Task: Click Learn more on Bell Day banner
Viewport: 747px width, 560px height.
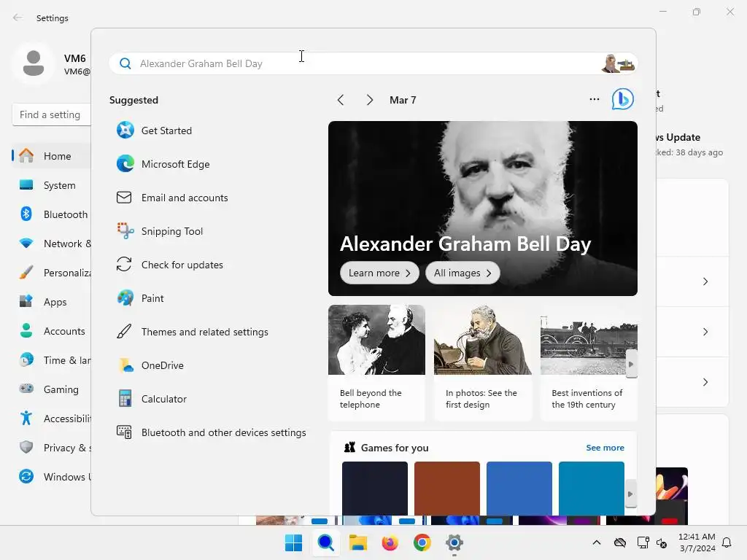Action: pyautogui.click(x=379, y=273)
